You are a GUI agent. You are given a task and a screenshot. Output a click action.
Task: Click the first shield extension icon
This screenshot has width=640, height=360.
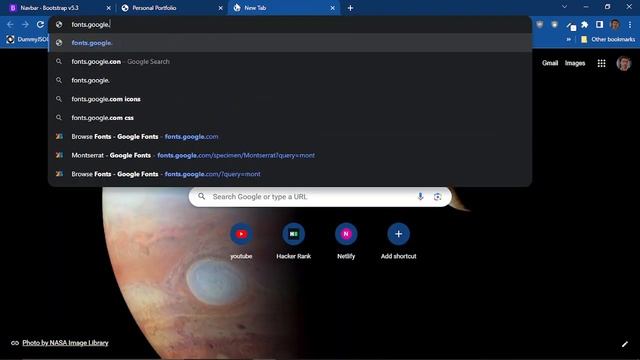[540, 24]
